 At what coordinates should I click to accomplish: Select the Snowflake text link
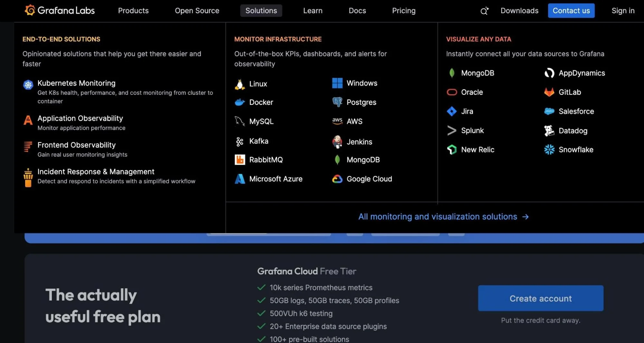pos(576,150)
